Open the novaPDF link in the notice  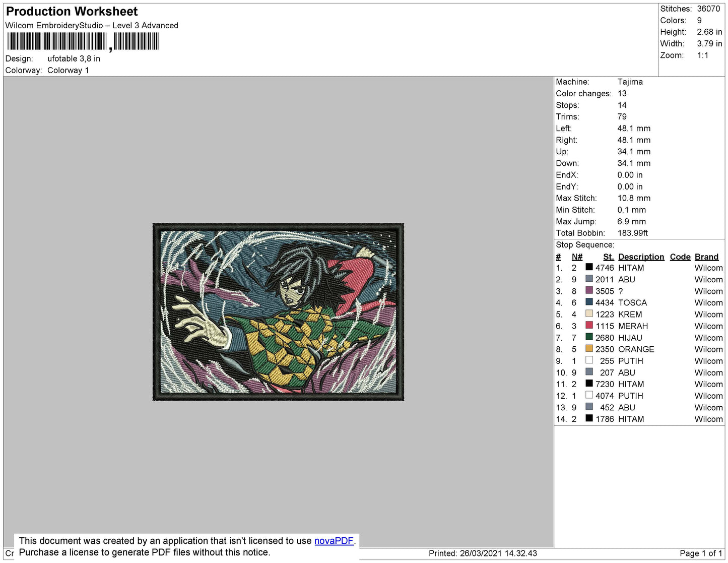pyautogui.click(x=334, y=541)
